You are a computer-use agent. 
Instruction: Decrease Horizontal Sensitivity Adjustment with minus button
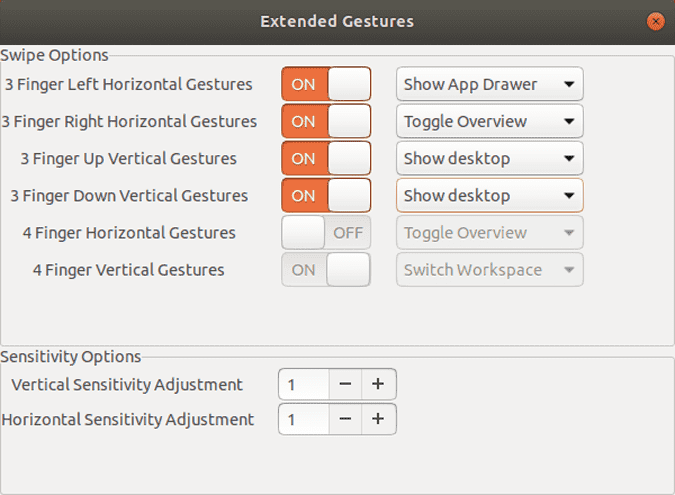click(345, 419)
